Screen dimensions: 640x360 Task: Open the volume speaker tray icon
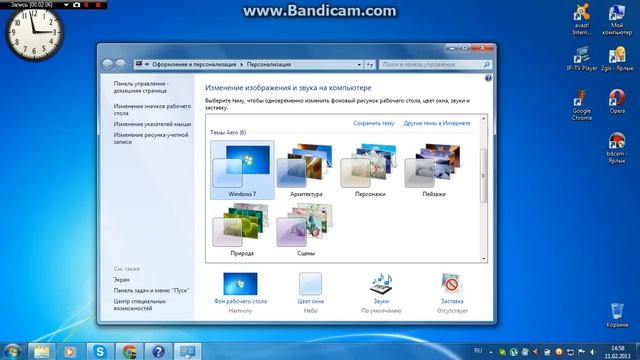click(x=593, y=352)
